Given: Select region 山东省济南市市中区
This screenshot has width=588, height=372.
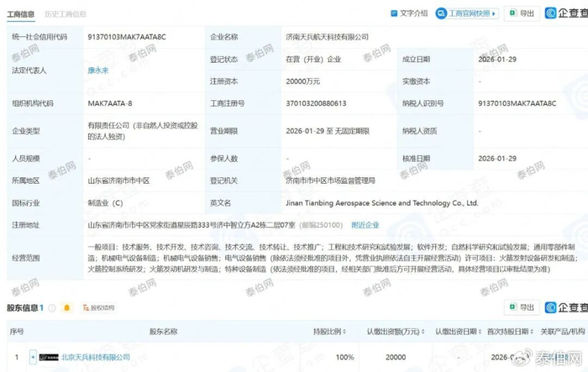Looking at the screenshot, I should [x=119, y=181].
